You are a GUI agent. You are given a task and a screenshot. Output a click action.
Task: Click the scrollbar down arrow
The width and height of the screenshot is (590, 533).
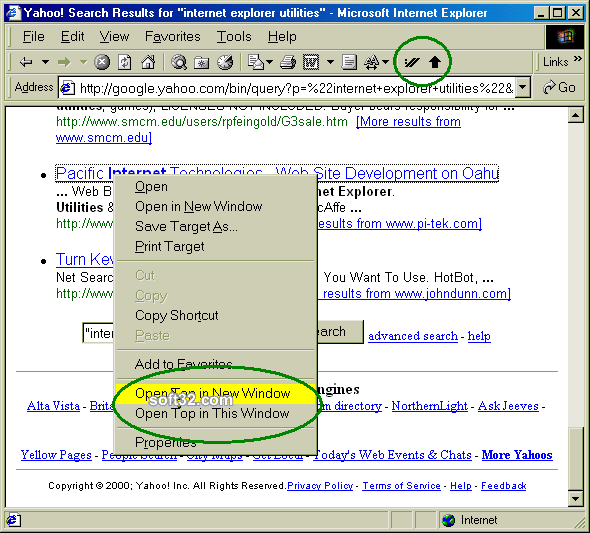576,499
